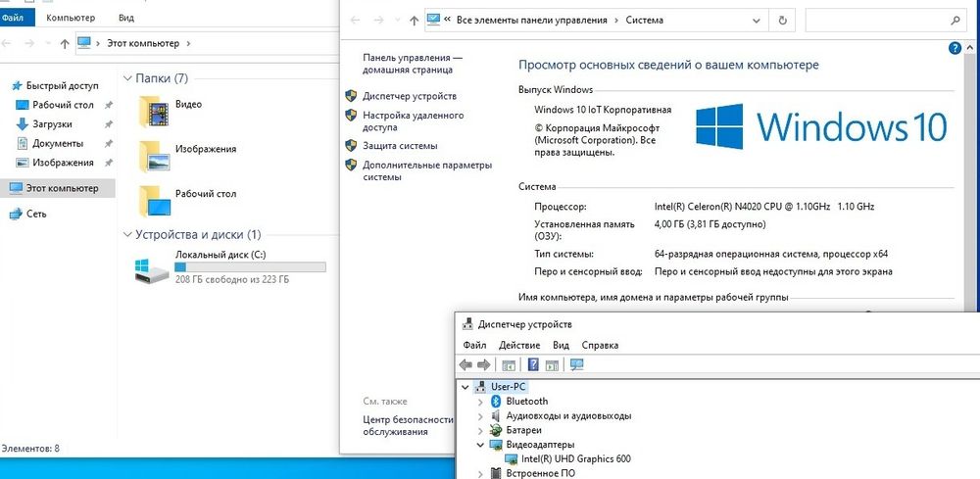Screen dimensions: 980x479
Task: Collapse the User-PC root node
Action: [465, 387]
